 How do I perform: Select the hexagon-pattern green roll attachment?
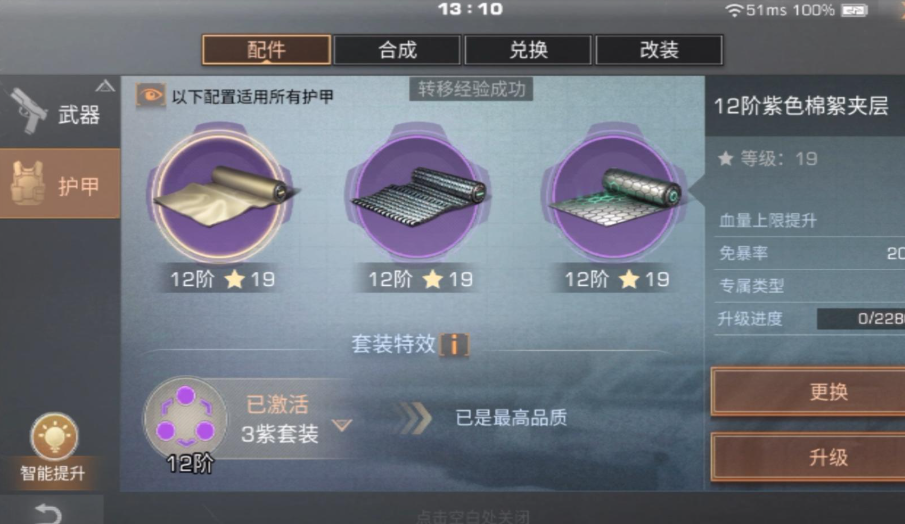pos(616,195)
